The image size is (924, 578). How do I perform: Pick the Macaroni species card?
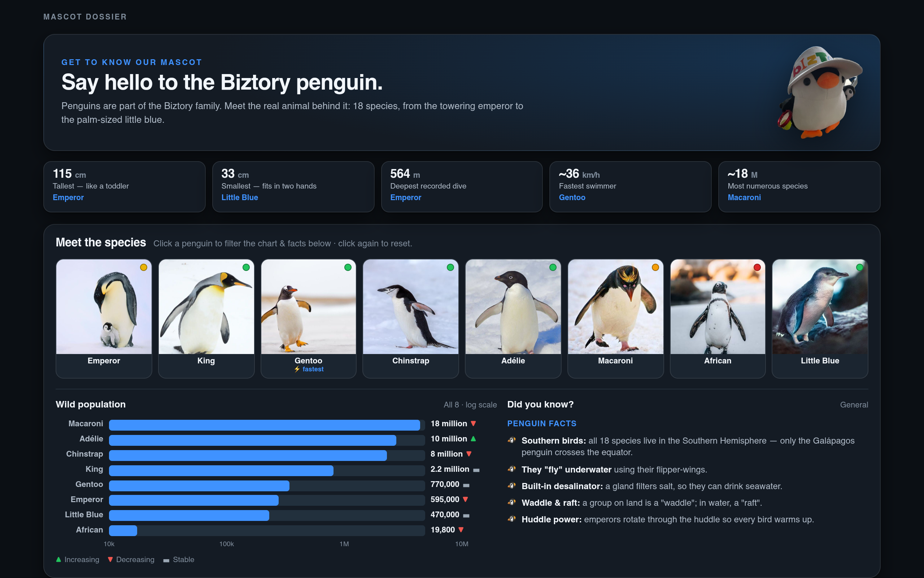tap(615, 319)
